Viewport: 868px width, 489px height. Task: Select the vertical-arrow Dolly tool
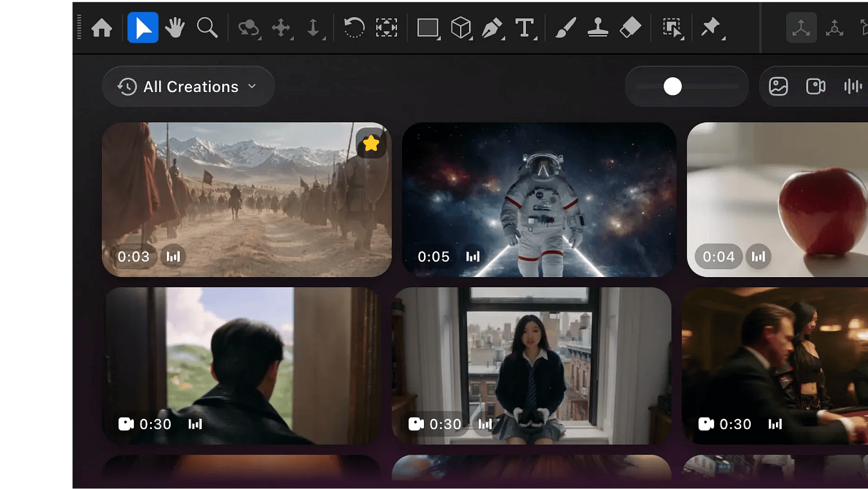(313, 28)
